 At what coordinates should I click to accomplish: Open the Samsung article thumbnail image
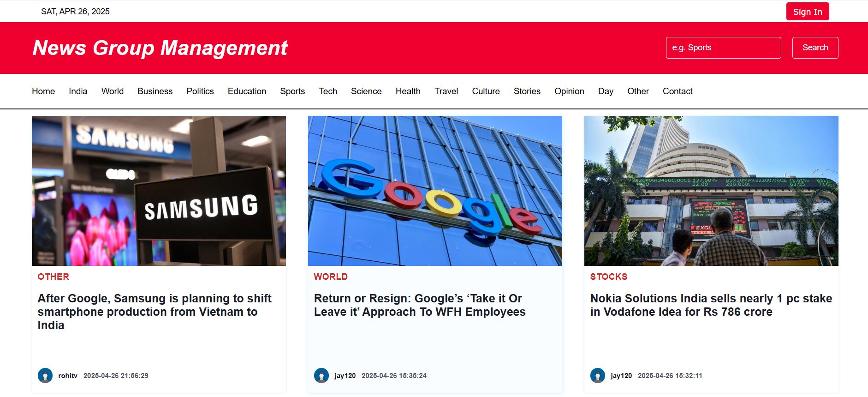point(159,191)
